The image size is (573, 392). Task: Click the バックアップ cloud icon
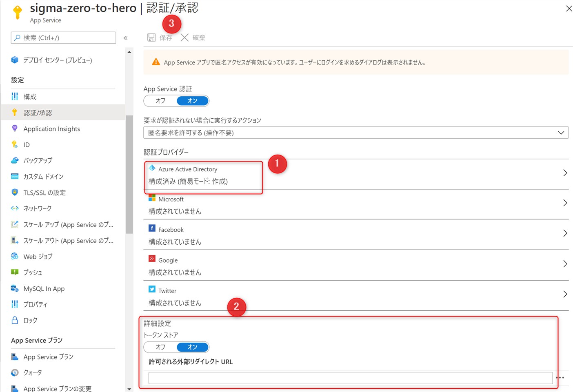(15, 160)
